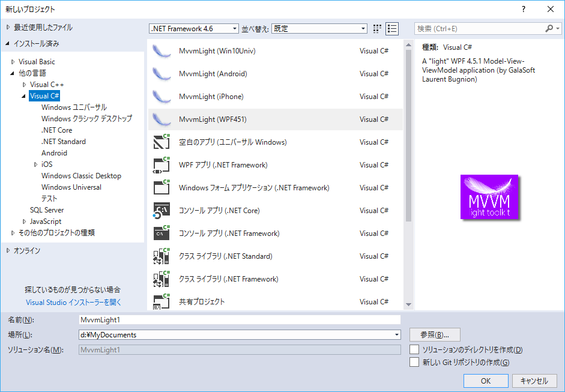Viewport: 565px width, 392px height.
Task: Click the MvvmLight (Win10Univ) feather icon
Action: (162, 51)
